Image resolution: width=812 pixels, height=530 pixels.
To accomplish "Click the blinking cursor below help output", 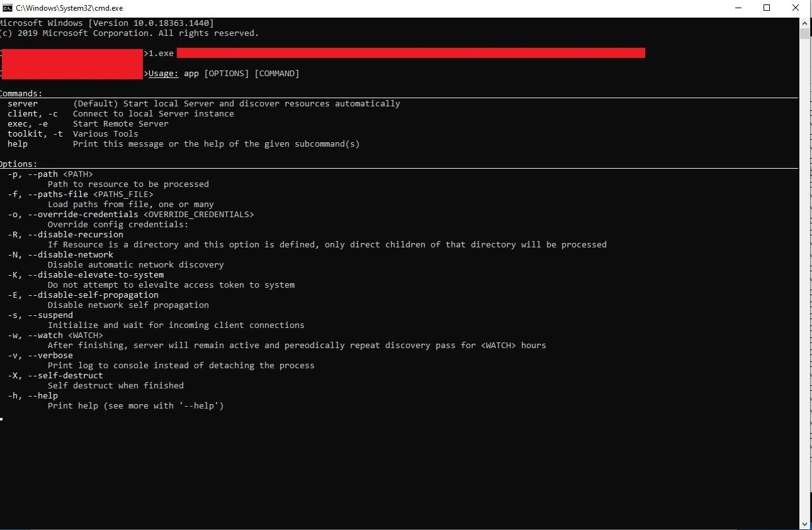I will coord(2,418).
